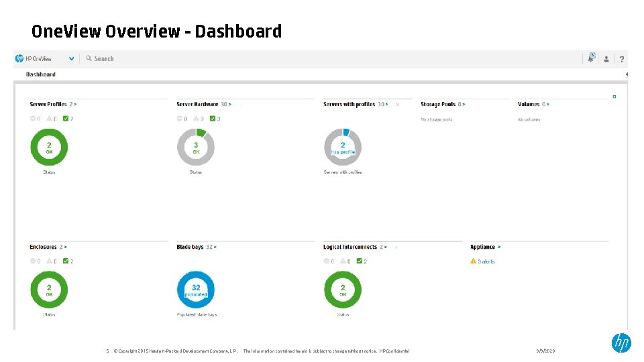The width and height of the screenshot is (644, 362).
Task: Open the activity notifications bell icon
Action: [x=592, y=58]
